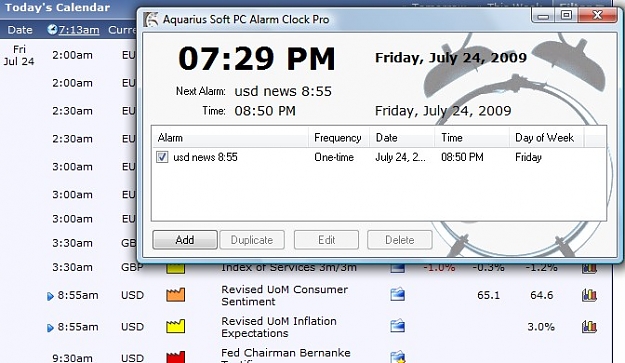The width and height of the screenshot is (625, 363).
Task: Click the 7:13am time link in calendar header
Action: click(79, 30)
